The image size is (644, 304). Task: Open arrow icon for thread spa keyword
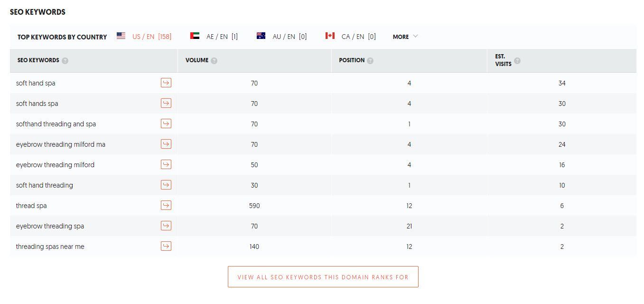(x=166, y=205)
